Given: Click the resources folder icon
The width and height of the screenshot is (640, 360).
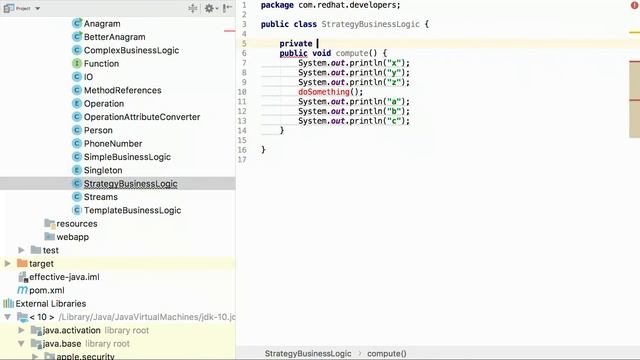Looking at the screenshot, I should coord(50,224).
